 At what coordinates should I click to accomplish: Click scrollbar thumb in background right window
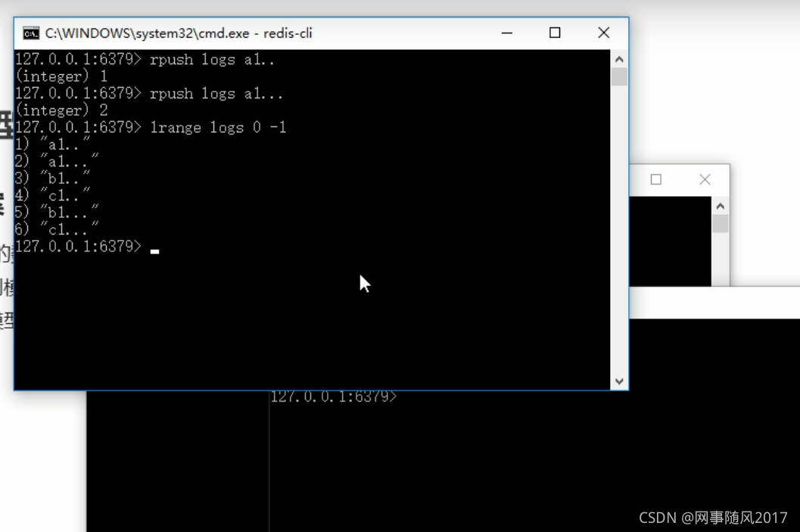click(721, 224)
